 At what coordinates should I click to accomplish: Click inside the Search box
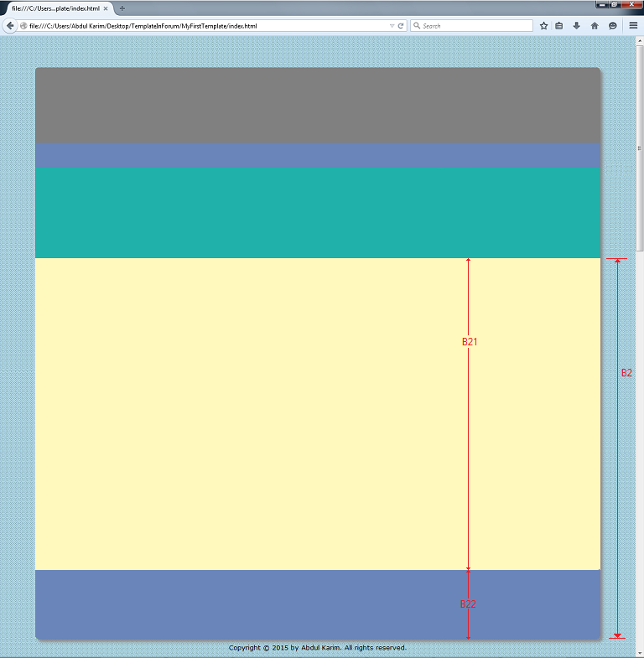(474, 26)
